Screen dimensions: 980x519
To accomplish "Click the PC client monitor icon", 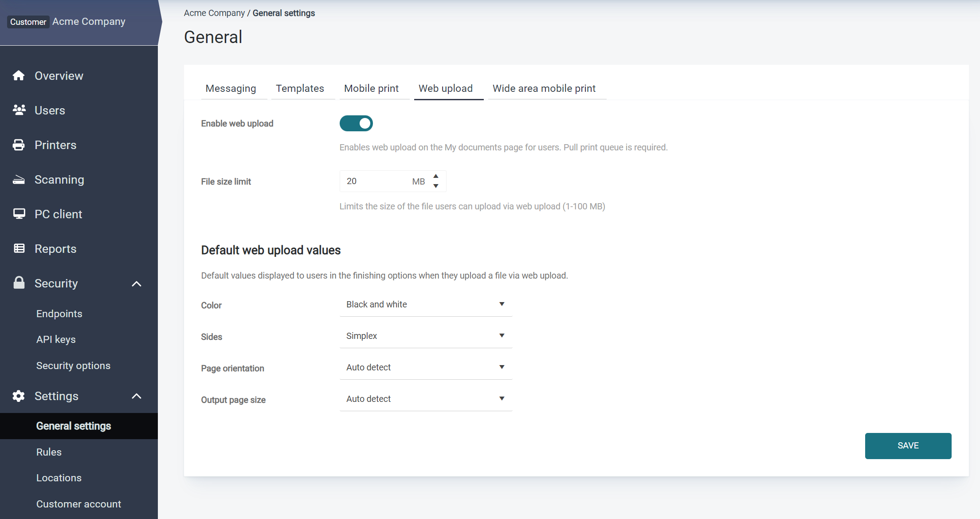I will pos(19,214).
